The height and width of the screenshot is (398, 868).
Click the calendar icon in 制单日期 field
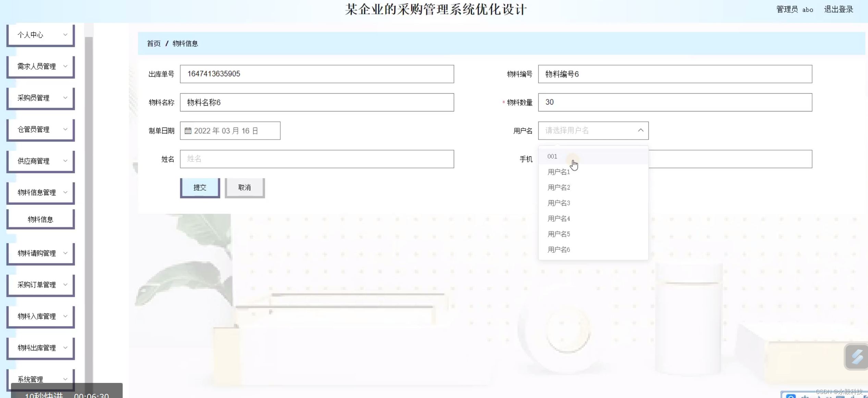pos(188,131)
